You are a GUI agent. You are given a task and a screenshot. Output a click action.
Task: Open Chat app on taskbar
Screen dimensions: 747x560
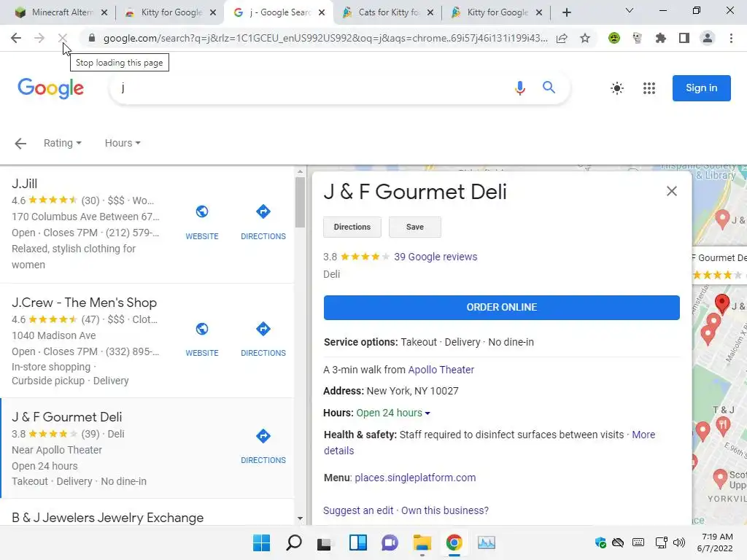tap(390, 542)
